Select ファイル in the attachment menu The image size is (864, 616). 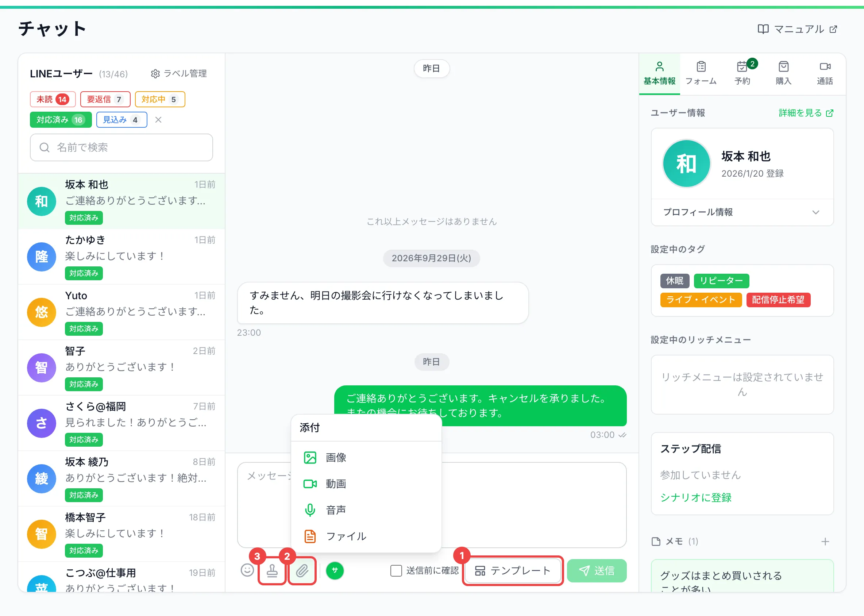(366, 536)
